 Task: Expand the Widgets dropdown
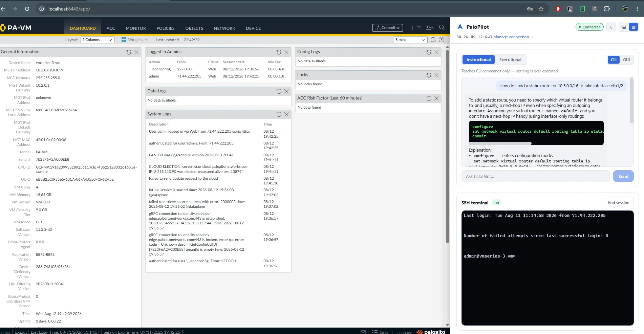pyautogui.click(x=135, y=40)
